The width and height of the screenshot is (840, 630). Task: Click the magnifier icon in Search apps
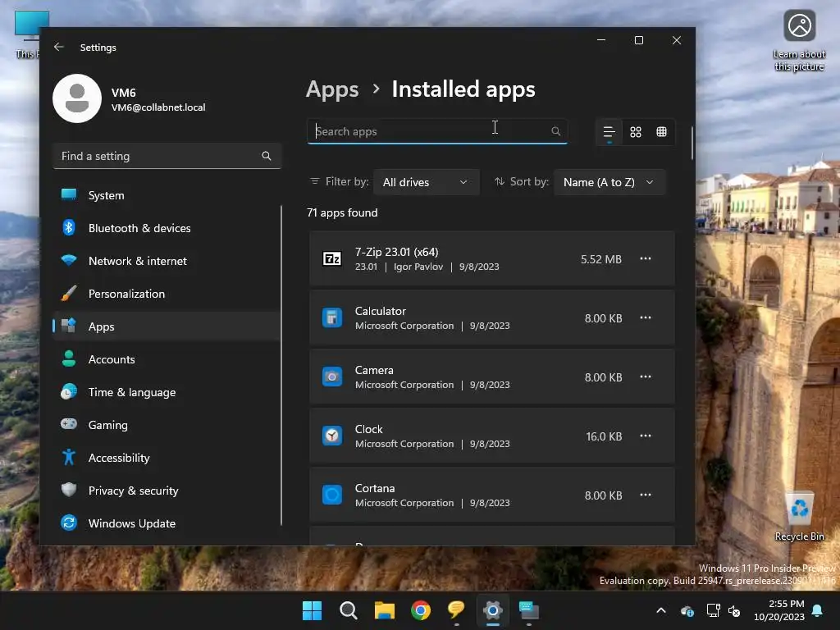(555, 131)
